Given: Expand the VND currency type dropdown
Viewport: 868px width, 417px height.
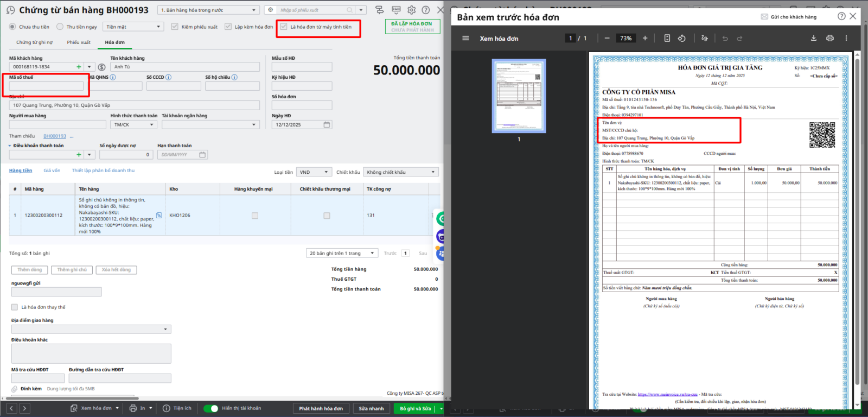Looking at the screenshot, I should click(x=314, y=172).
